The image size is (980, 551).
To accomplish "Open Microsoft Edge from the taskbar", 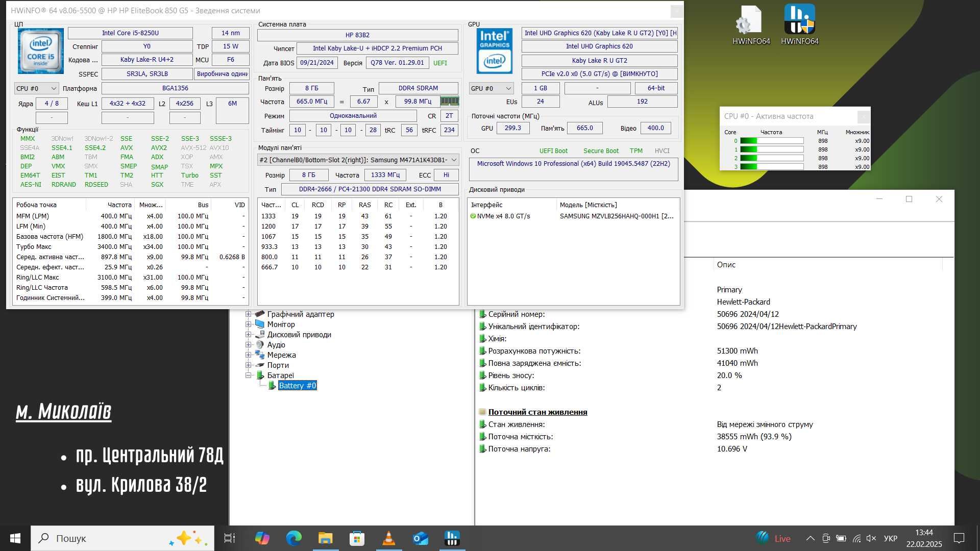I will [294, 538].
